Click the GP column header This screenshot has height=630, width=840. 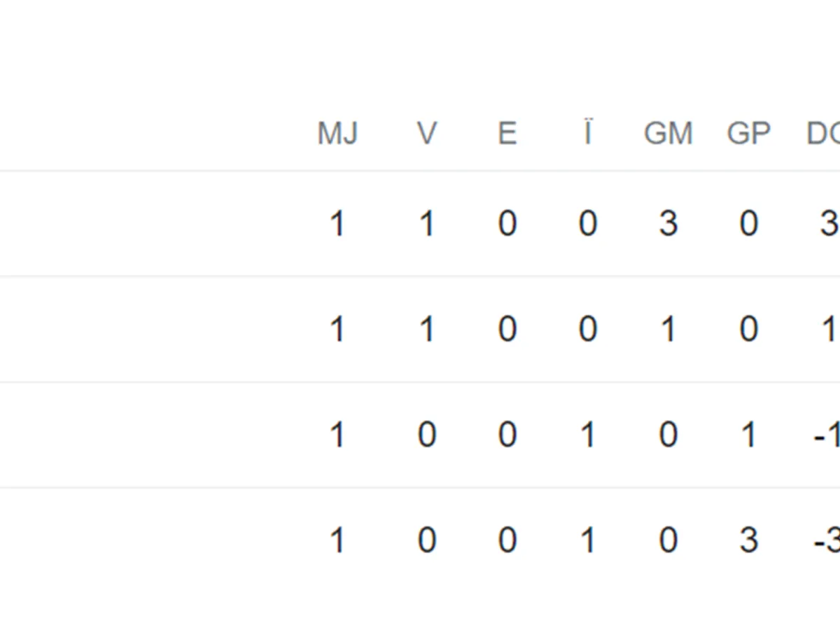pyautogui.click(x=748, y=133)
